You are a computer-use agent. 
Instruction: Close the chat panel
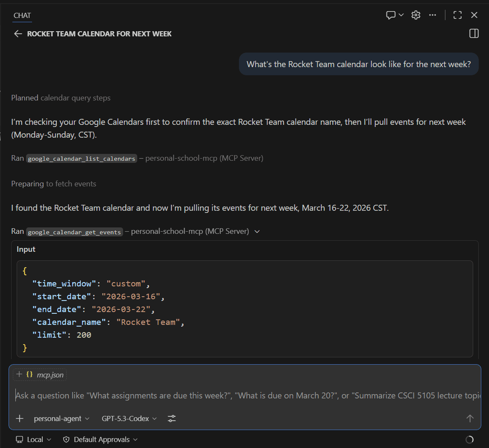pyautogui.click(x=474, y=15)
